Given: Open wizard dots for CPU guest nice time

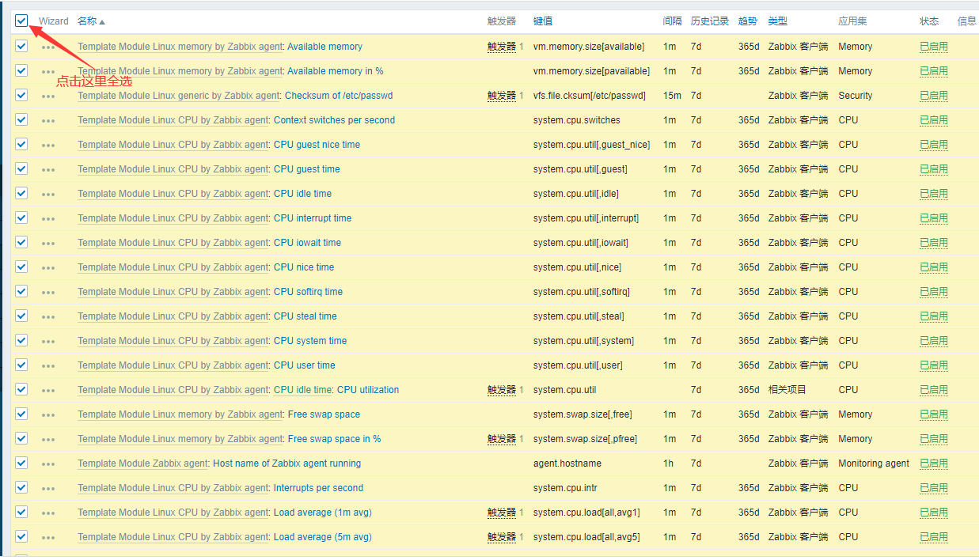Looking at the screenshot, I should [x=48, y=145].
